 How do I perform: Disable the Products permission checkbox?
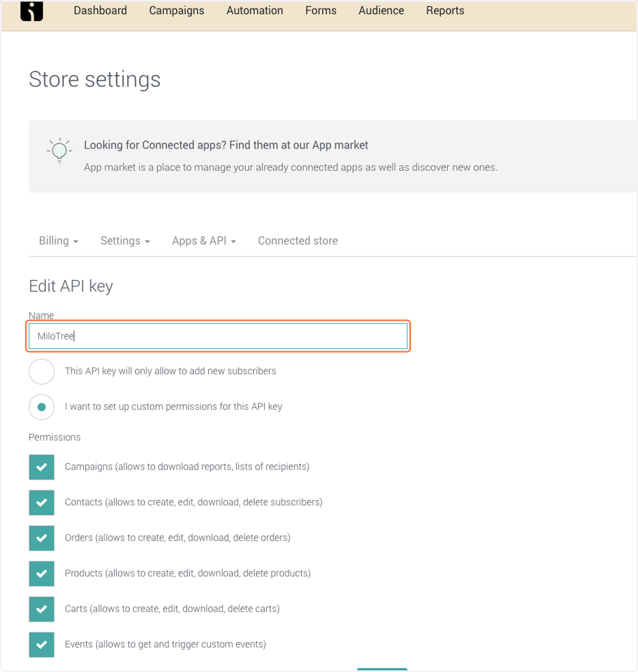tap(41, 574)
